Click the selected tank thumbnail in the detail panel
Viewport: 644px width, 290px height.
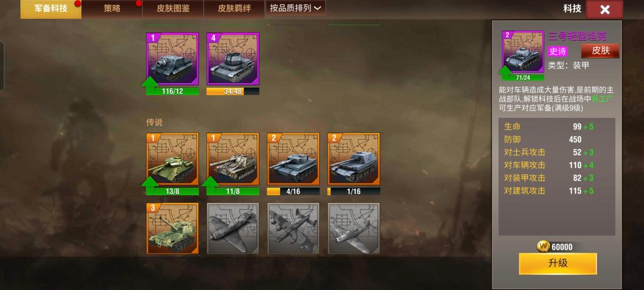pos(523,52)
